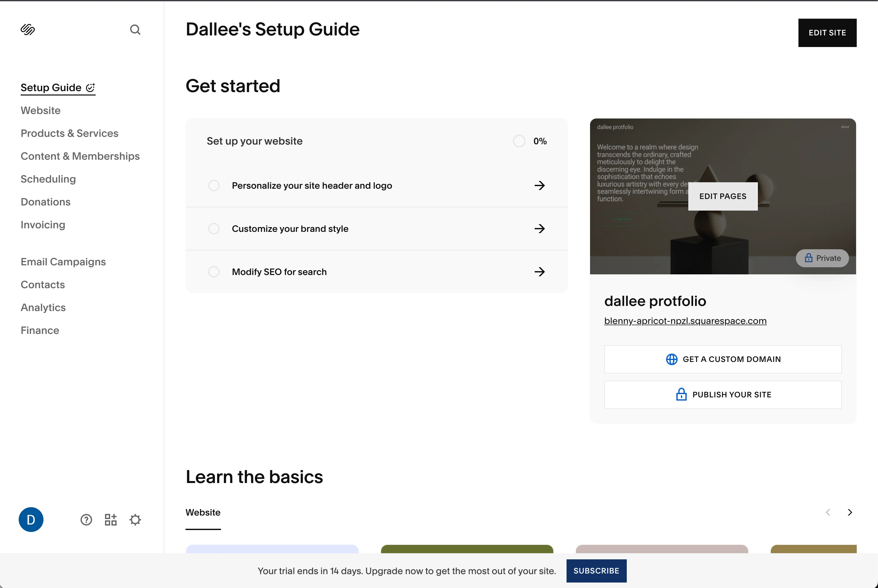Click the Personalize your site header and logo text
This screenshot has width=878, height=588.
point(312,185)
